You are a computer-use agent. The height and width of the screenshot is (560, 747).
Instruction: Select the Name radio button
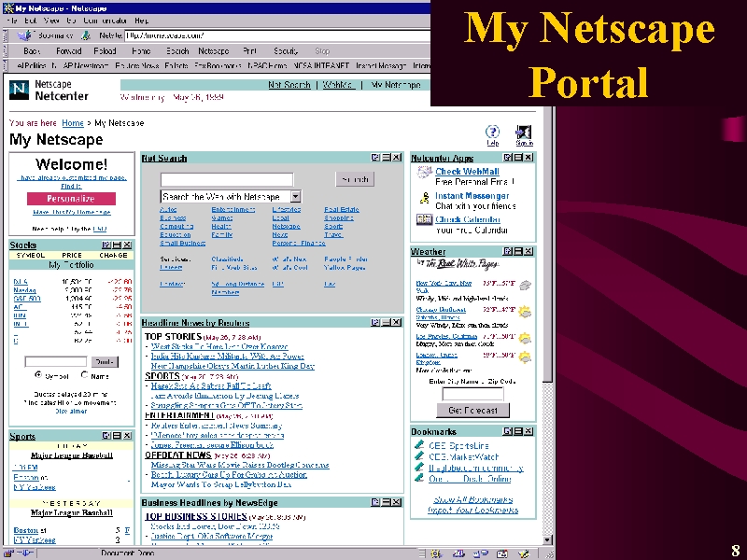click(84, 375)
